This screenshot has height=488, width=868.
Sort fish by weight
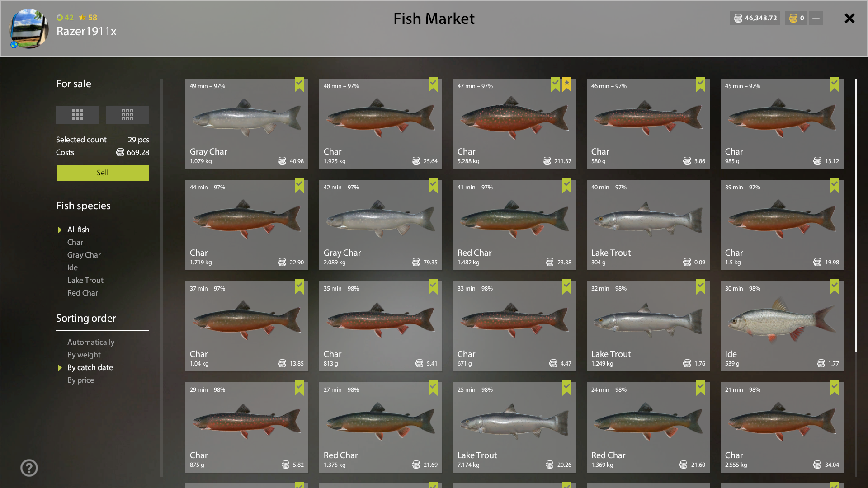(84, 355)
